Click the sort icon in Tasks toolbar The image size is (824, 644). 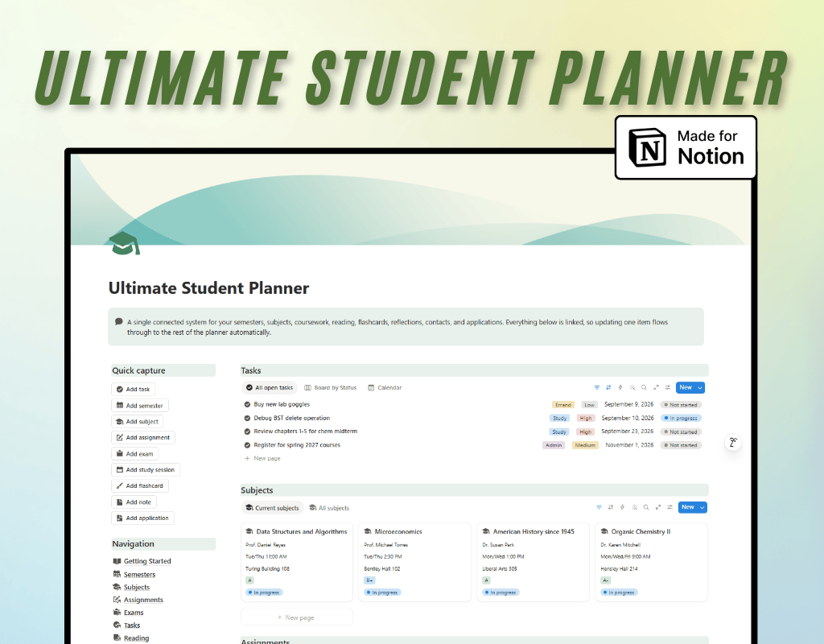pos(608,387)
